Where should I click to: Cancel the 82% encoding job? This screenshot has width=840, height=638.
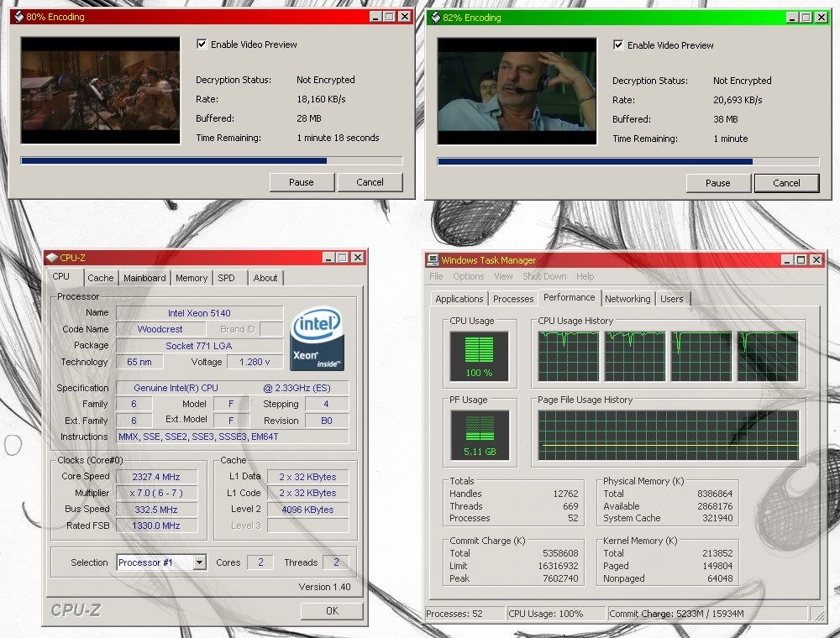786,183
